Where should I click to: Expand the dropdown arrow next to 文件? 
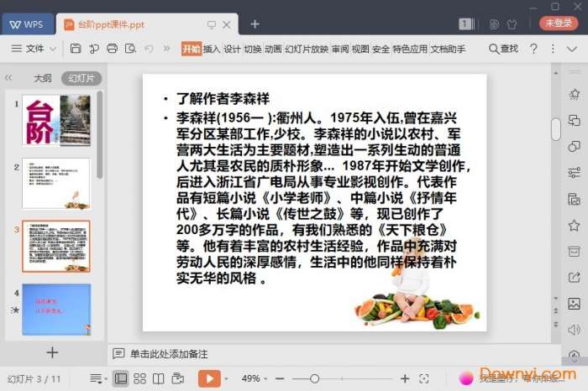point(53,49)
